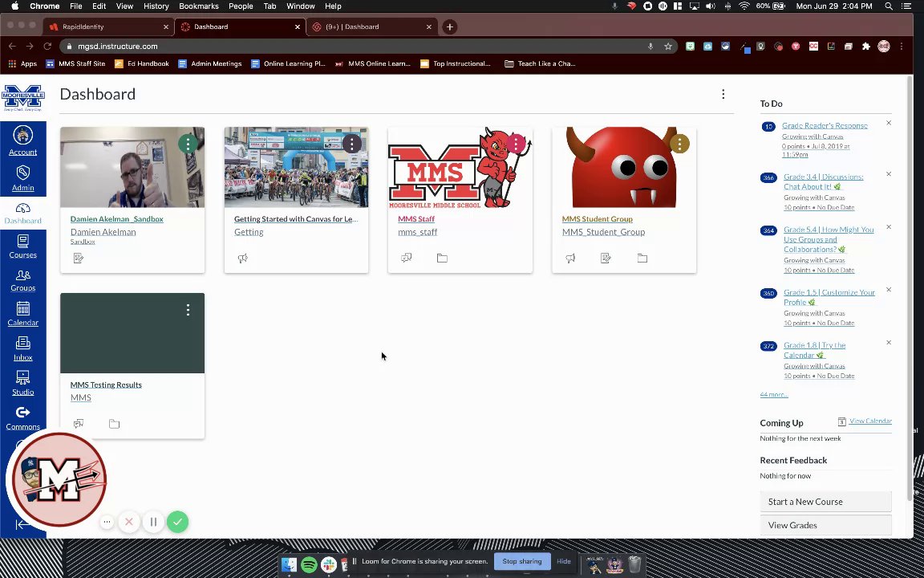Viewport: 924px width, 578px height.
Task: Open options menu on MMS Student Group card
Action: click(x=679, y=144)
